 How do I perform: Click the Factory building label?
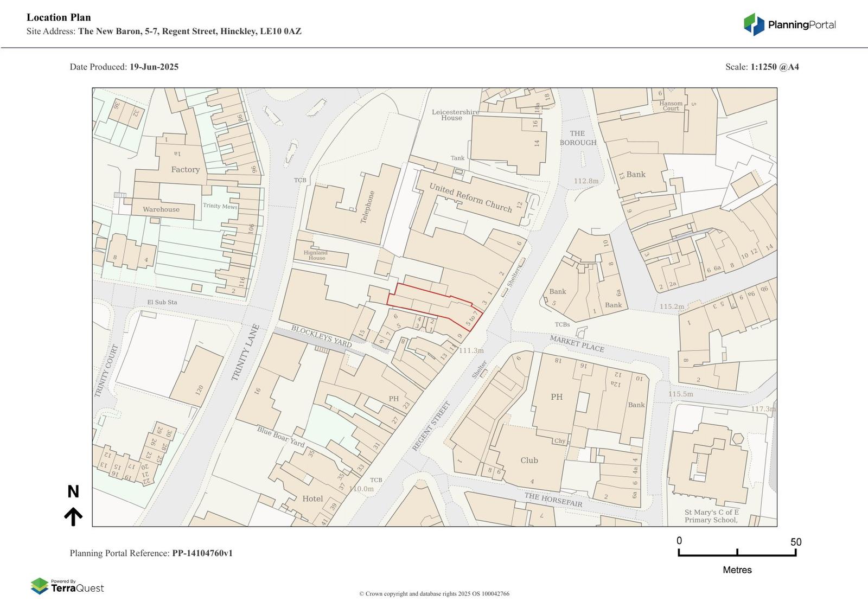186,170
